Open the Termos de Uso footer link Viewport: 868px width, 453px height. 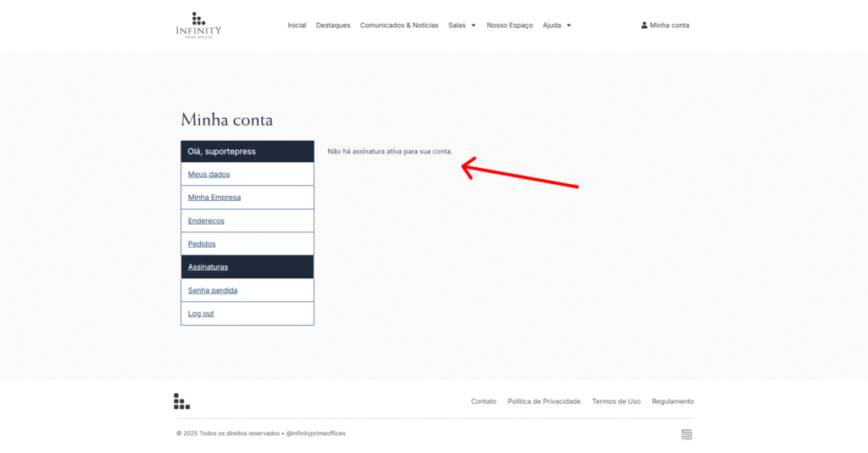(x=616, y=401)
